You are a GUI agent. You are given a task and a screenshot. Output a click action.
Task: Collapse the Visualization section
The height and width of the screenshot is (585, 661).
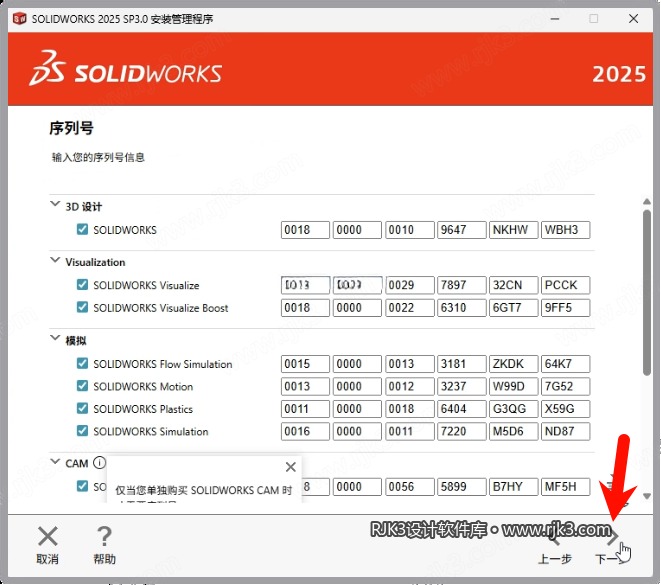[55, 260]
